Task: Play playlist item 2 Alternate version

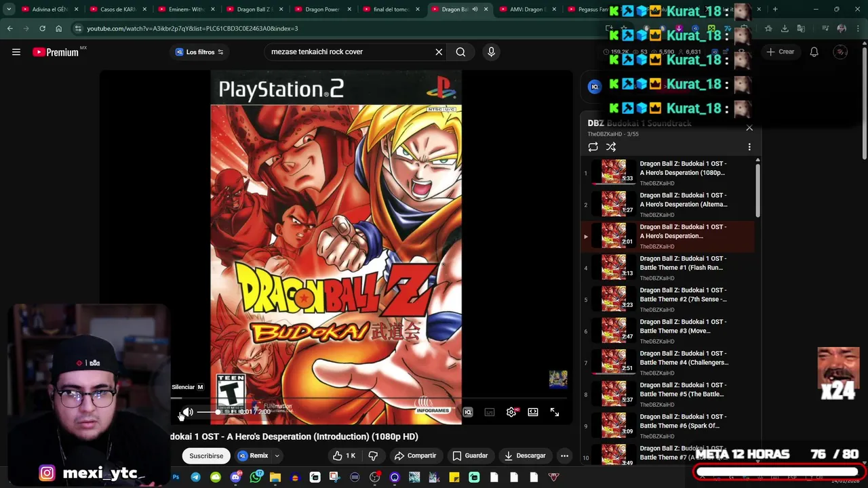Action: tap(669, 205)
